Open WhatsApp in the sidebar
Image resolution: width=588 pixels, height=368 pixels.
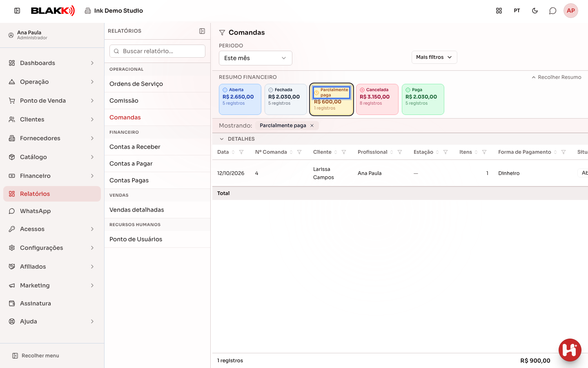[x=52, y=211]
